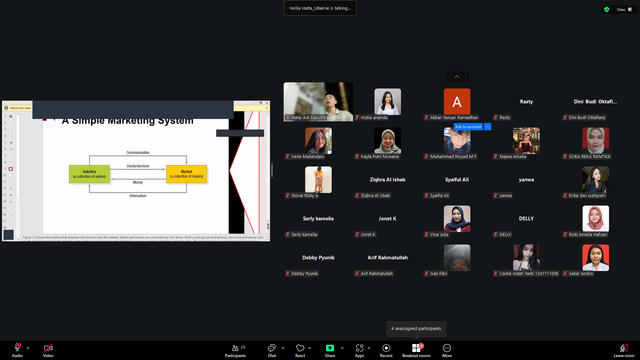The image size is (640, 360).
Task: Select the Ziqhra Al Ishab participant tile
Action: point(387,180)
